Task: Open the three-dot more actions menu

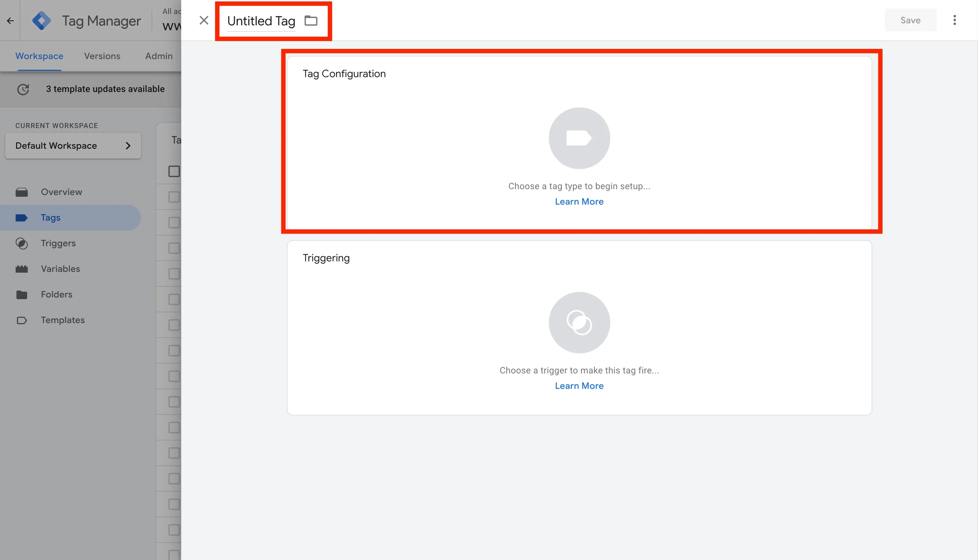Action: (x=954, y=20)
